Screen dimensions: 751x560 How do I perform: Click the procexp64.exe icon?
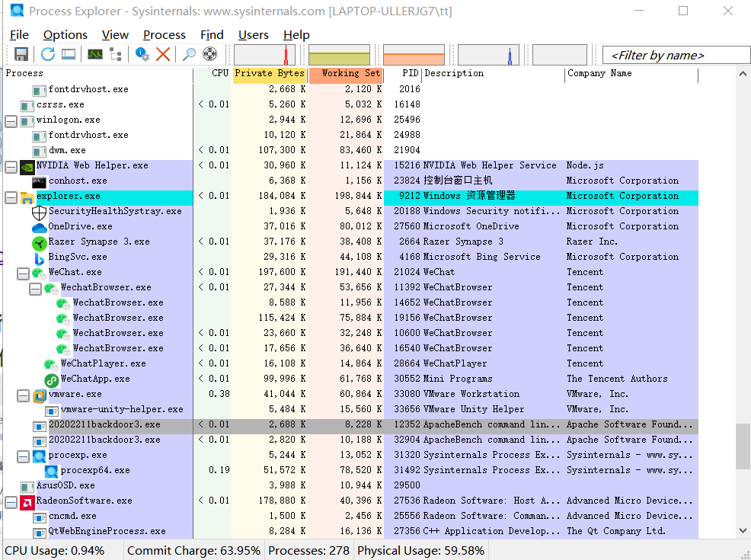click(x=51, y=472)
